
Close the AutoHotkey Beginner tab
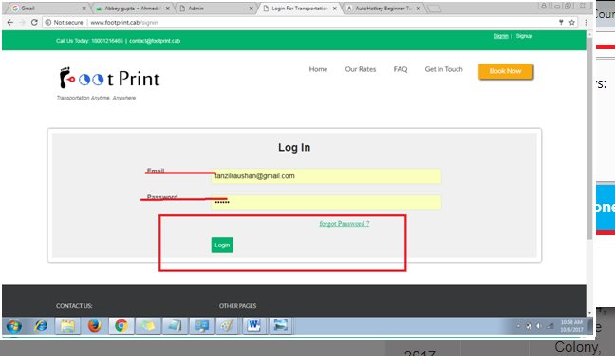(x=419, y=9)
